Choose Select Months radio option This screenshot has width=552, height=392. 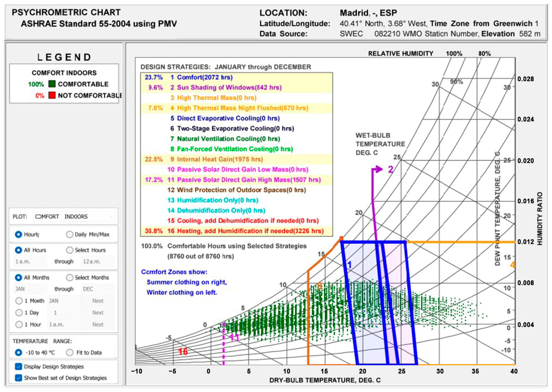pos(70,278)
